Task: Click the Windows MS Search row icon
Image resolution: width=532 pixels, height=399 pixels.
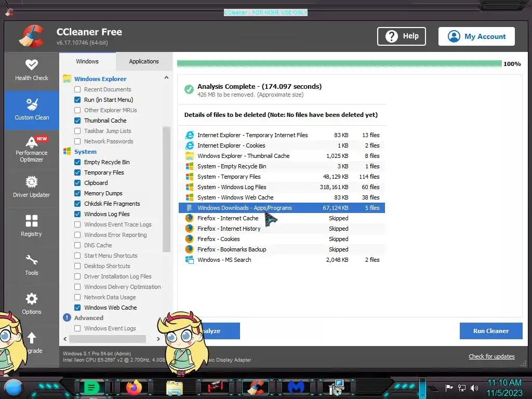Action: pyautogui.click(x=189, y=260)
